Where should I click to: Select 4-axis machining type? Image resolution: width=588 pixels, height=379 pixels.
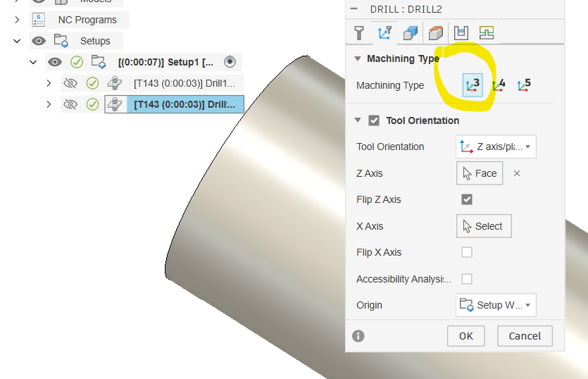pos(499,85)
